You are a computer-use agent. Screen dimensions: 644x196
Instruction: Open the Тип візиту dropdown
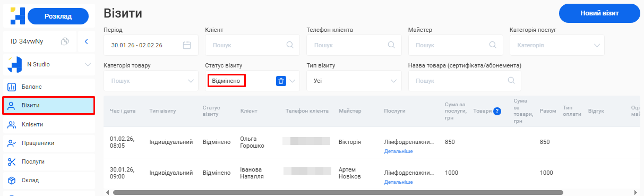pyautogui.click(x=354, y=81)
